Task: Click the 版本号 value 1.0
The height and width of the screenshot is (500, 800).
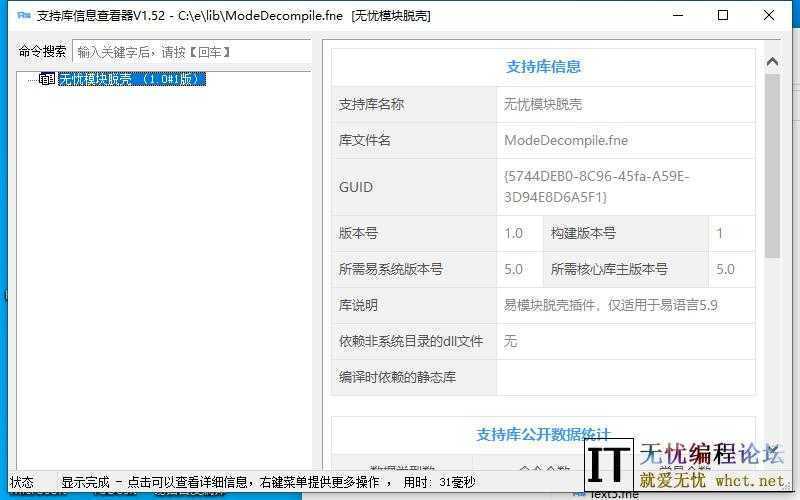Action: click(x=513, y=233)
